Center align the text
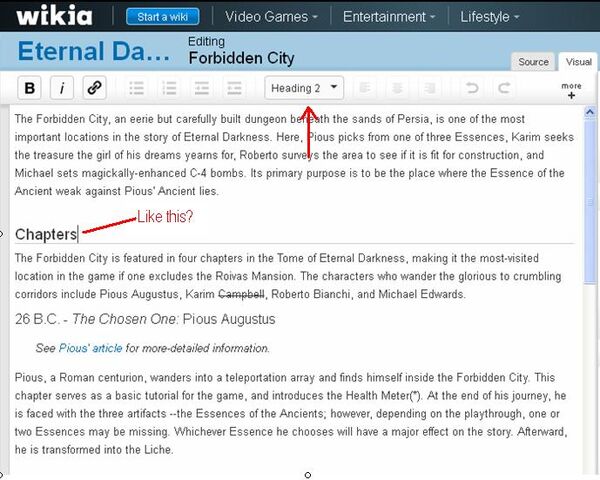 point(397,88)
